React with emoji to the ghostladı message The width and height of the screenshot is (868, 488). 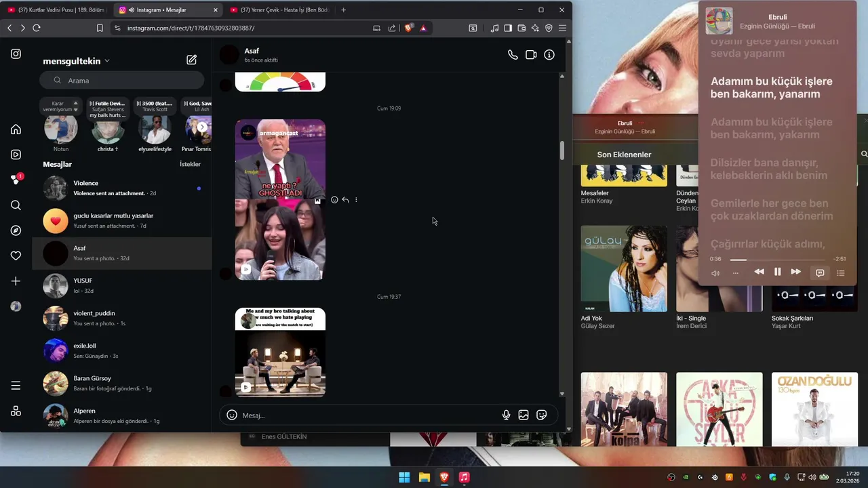[x=334, y=200]
